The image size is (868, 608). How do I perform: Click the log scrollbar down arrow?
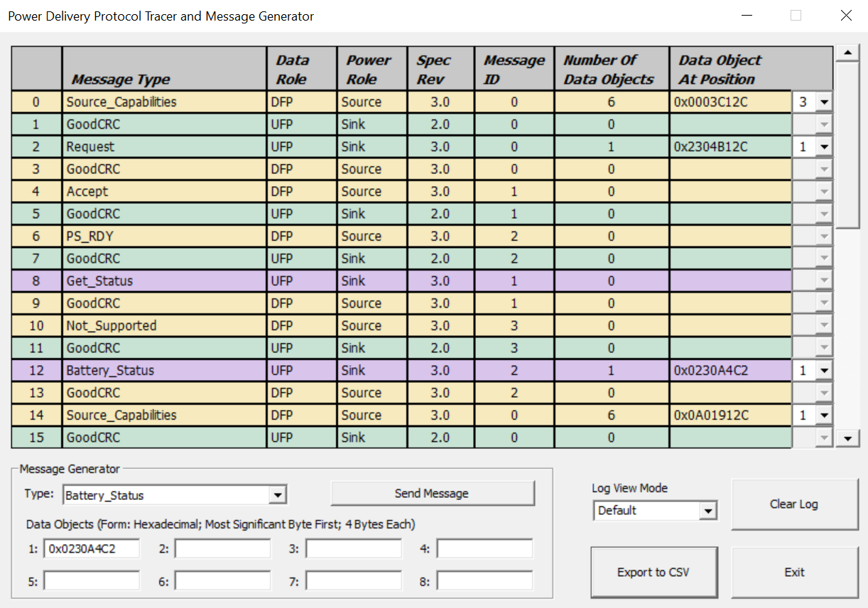coord(847,439)
